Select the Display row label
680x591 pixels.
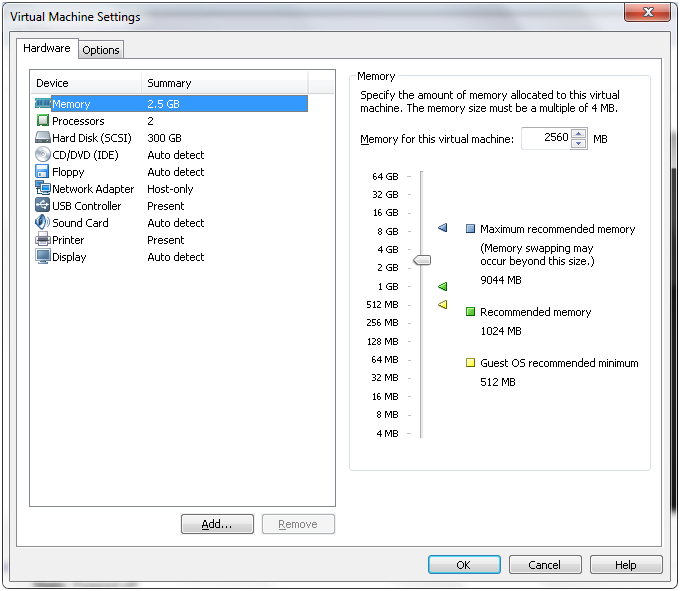(69, 257)
